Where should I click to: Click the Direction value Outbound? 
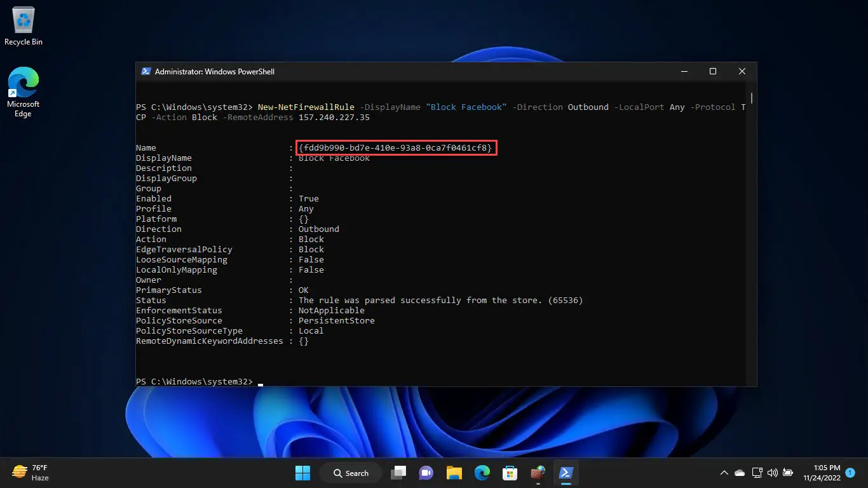[319, 229]
